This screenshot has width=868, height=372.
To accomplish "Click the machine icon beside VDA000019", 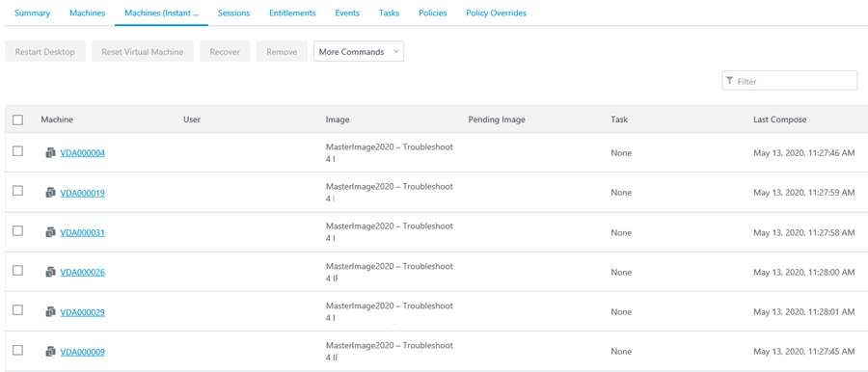I will [x=50, y=193].
